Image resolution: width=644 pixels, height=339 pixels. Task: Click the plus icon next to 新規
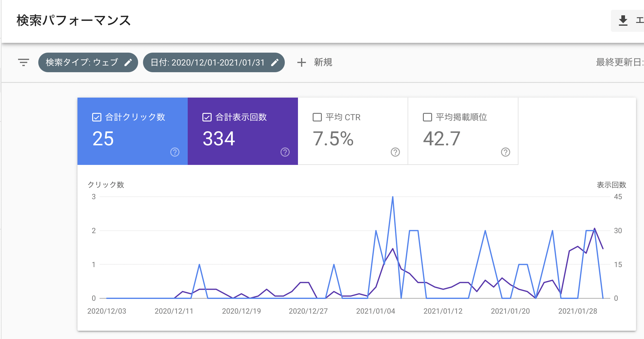(301, 62)
